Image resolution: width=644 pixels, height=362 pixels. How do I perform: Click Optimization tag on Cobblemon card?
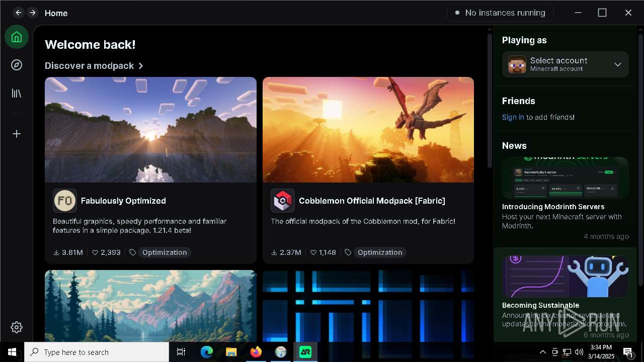[380, 252]
